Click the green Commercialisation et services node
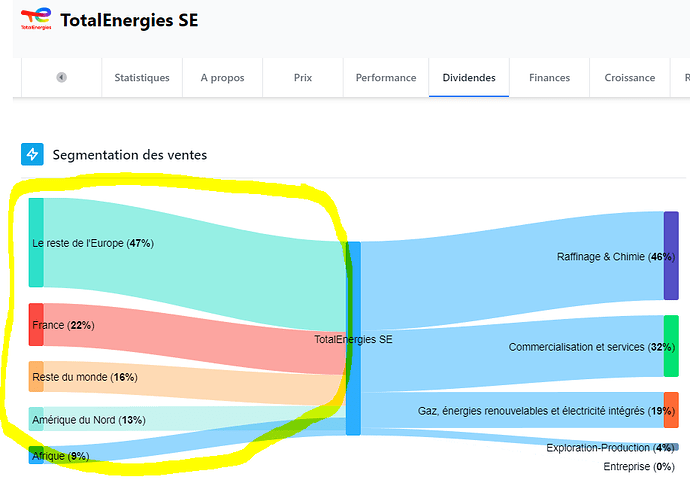Screen dimensions: 690x488 click(671, 346)
